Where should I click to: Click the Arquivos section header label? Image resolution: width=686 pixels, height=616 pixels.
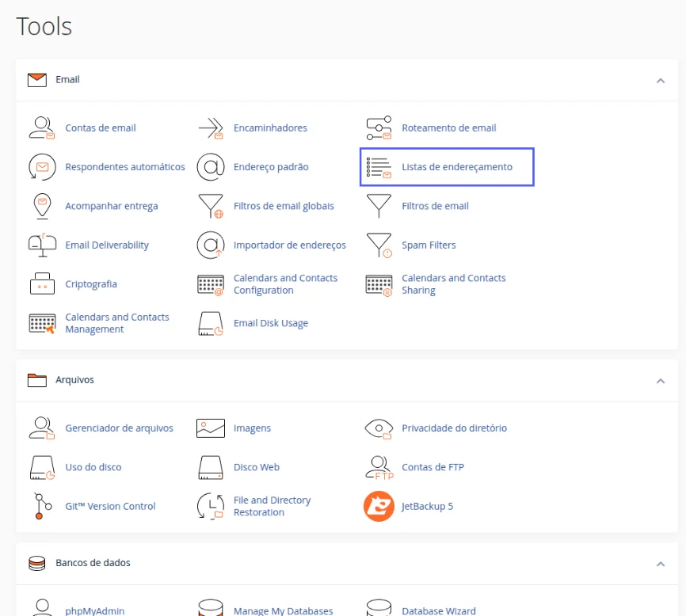pyautogui.click(x=74, y=379)
